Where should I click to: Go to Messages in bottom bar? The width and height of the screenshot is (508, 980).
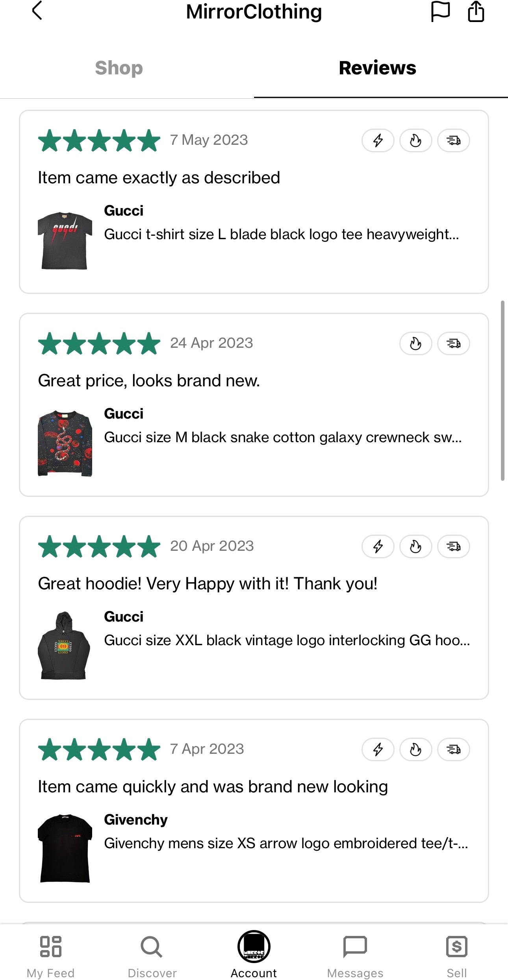pyautogui.click(x=355, y=947)
